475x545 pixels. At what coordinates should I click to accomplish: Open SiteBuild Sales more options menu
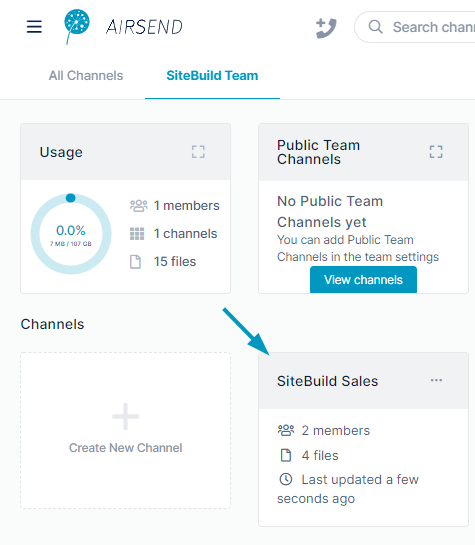pos(436,380)
